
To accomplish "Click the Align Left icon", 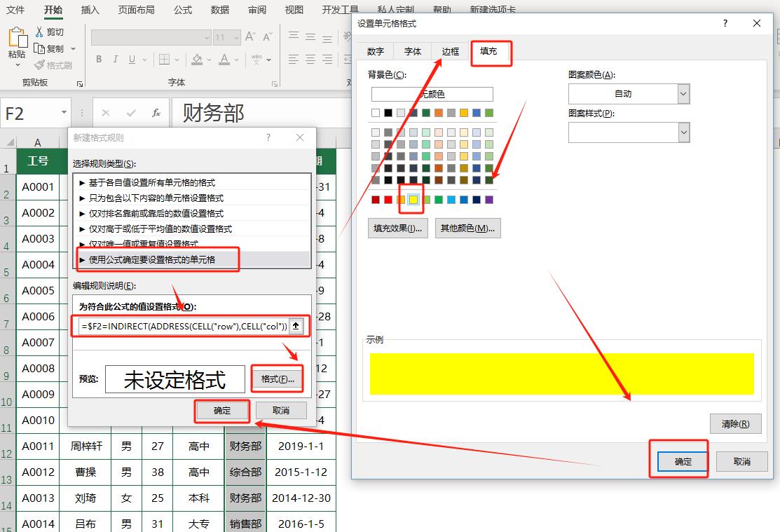I will 294,59.
